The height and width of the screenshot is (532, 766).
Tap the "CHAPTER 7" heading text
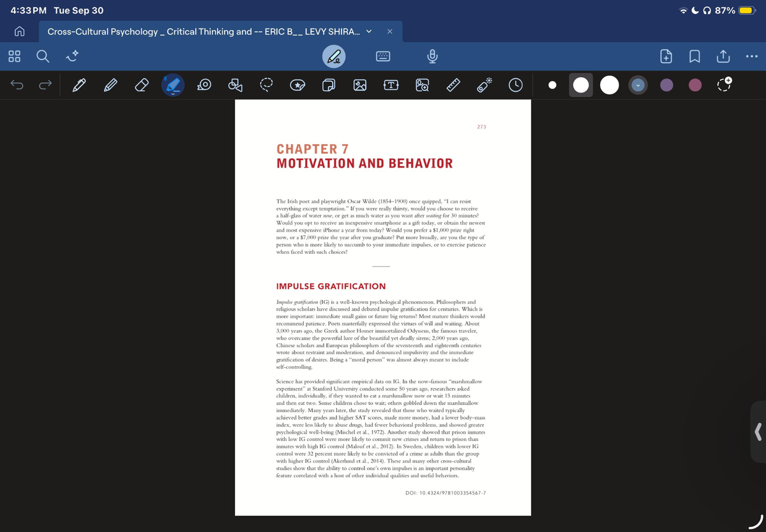[313, 149]
